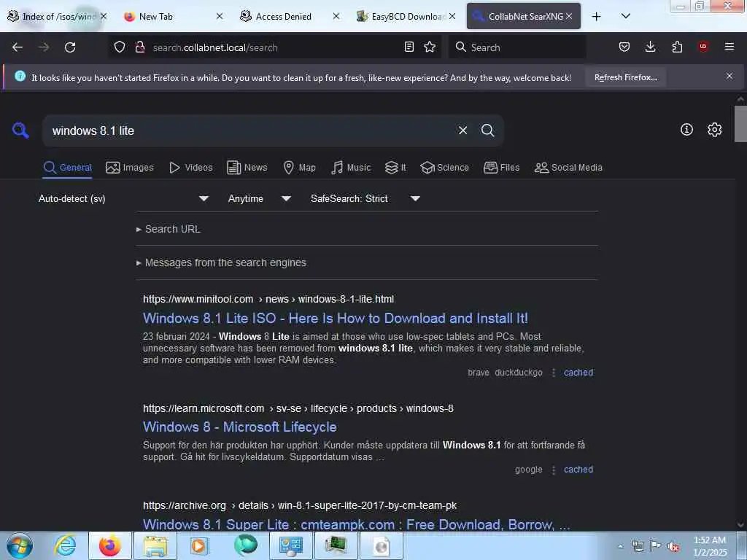Select the News search category
This screenshot has height=560, width=747.
tap(247, 168)
